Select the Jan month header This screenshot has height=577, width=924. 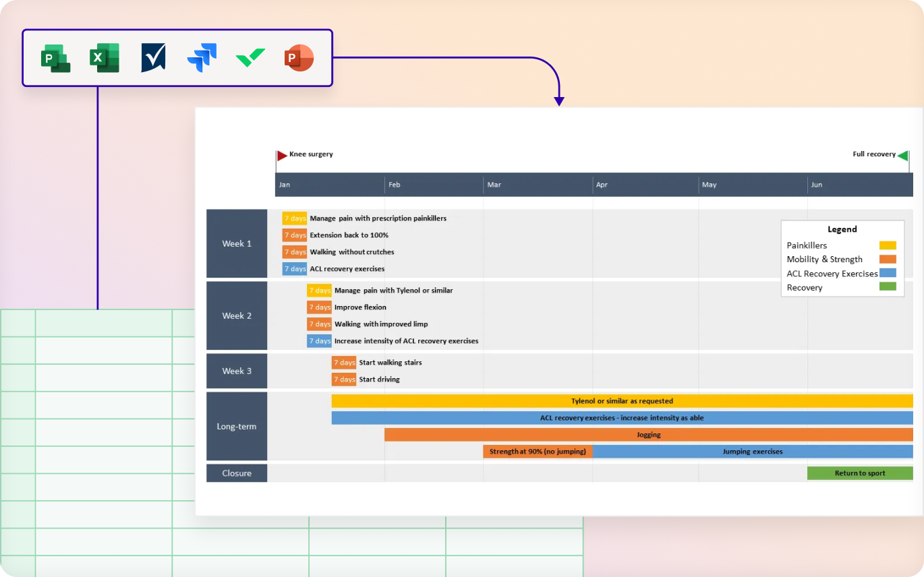330,185
